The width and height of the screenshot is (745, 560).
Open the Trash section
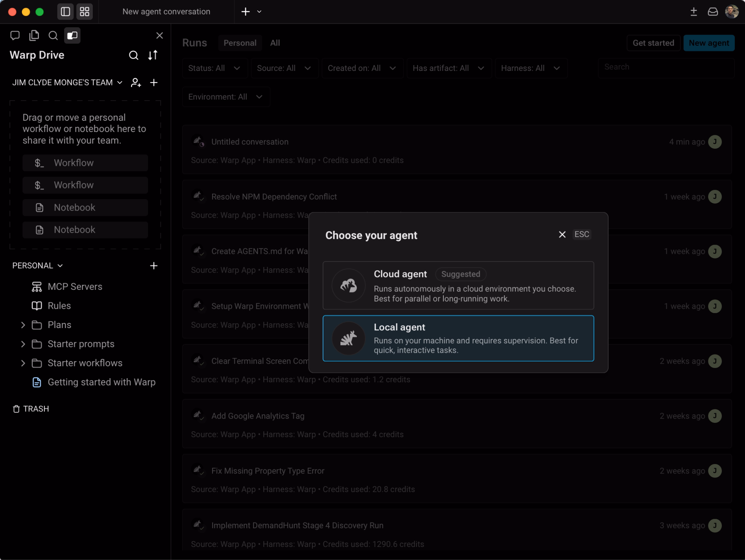point(31,409)
